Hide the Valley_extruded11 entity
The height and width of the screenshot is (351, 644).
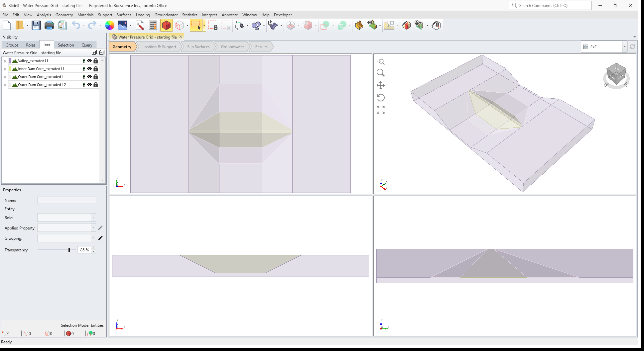(x=89, y=61)
